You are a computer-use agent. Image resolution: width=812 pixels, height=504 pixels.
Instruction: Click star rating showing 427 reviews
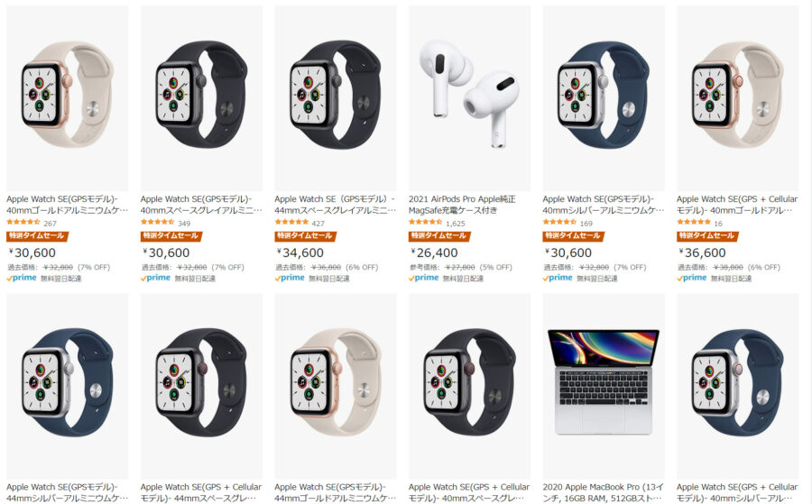point(291,222)
